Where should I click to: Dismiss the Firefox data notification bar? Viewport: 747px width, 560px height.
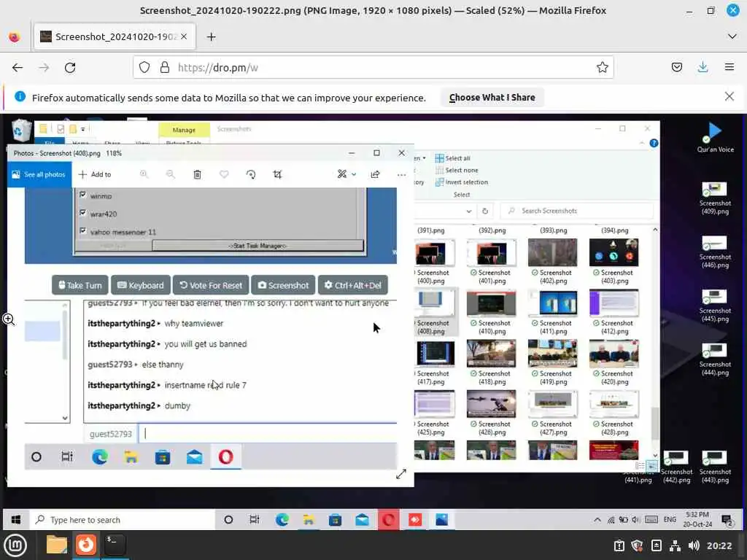tap(729, 97)
